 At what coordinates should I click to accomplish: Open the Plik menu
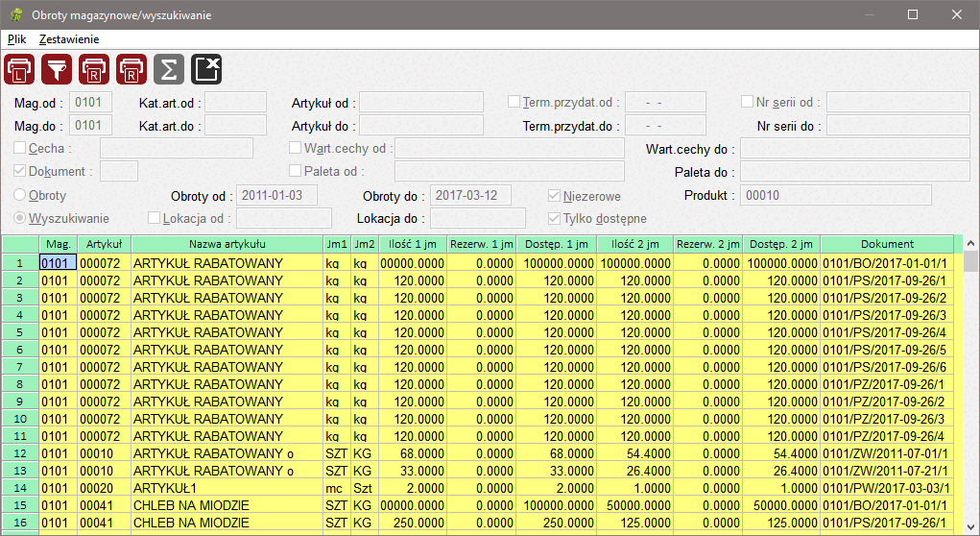coord(16,39)
